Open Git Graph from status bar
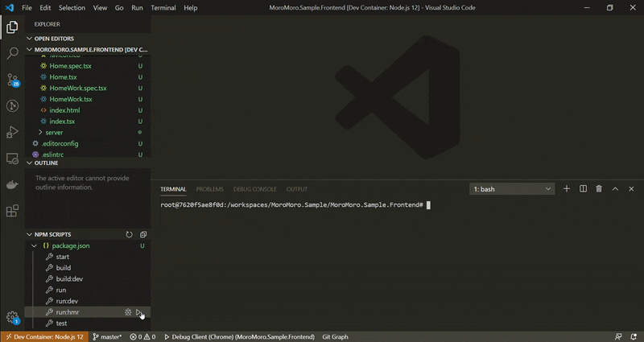Image resolution: width=644 pixels, height=342 pixels. [x=335, y=336]
